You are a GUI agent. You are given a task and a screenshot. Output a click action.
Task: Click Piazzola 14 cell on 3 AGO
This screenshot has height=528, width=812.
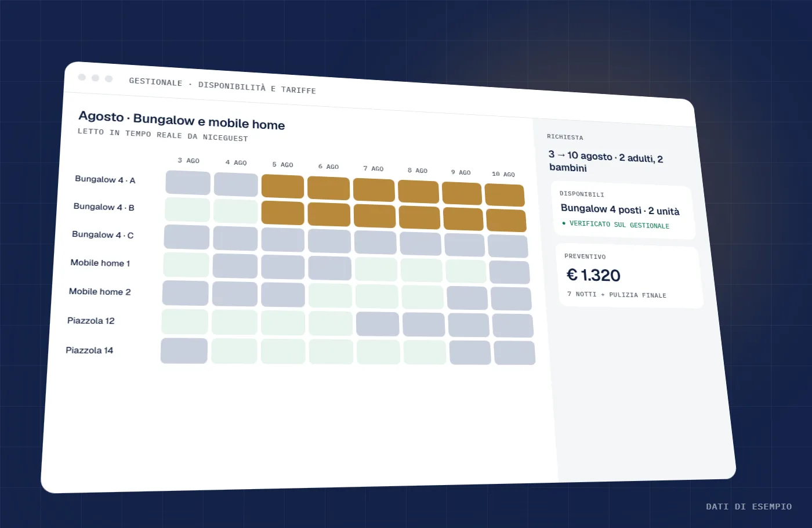(184, 350)
